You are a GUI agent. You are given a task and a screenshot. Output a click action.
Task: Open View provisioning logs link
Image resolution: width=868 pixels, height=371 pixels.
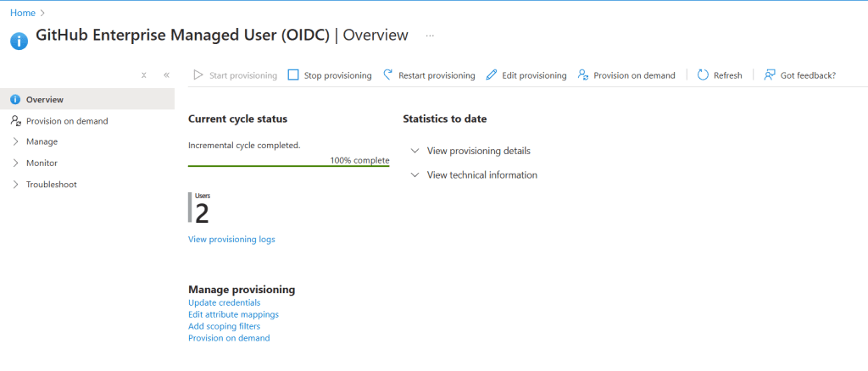[231, 239]
